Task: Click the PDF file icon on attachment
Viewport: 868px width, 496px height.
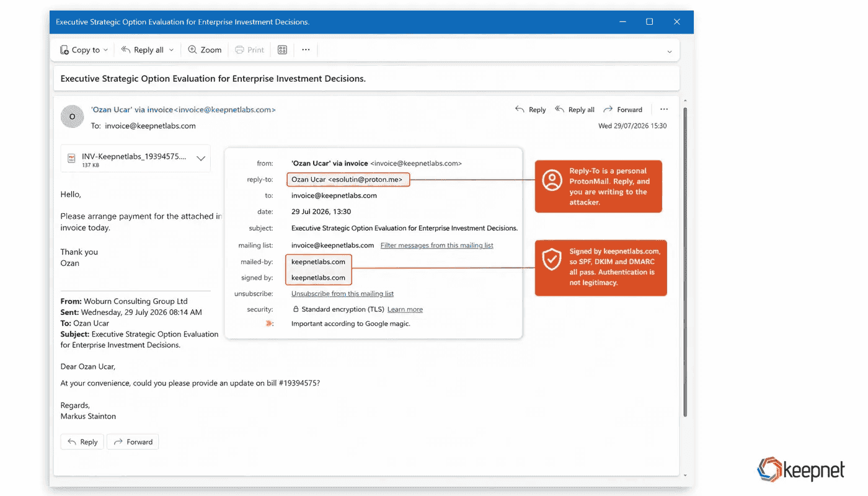Action: tap(71, 159)
